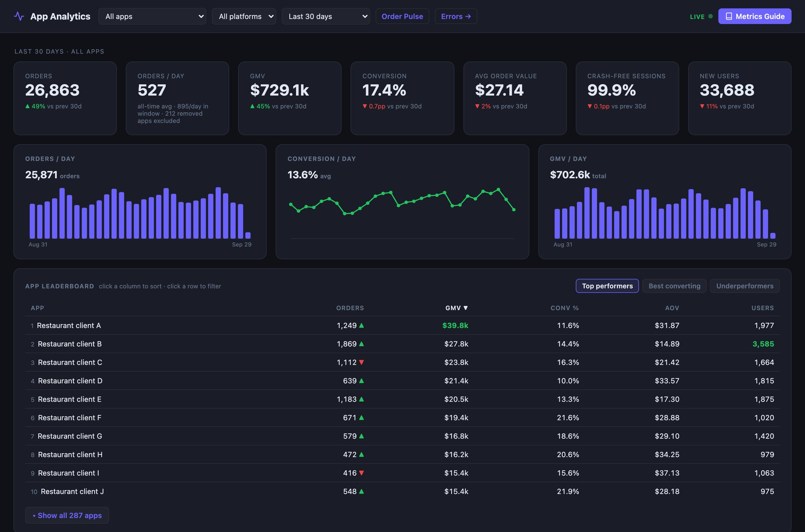Click the 21.6% conversion cell for client F
The height and width of the screenshot is (532, 805).
pos(568,418)
